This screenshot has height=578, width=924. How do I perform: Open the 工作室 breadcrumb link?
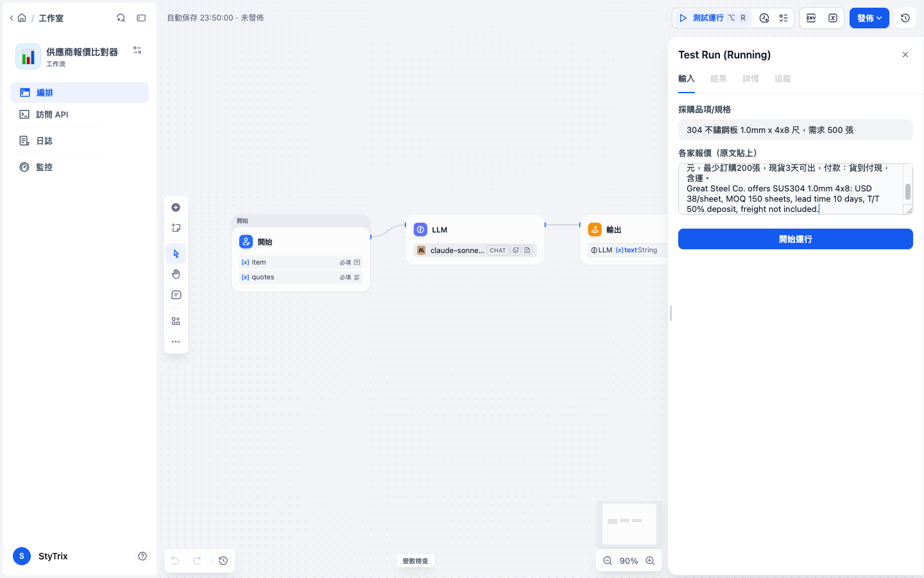point(51,18)
